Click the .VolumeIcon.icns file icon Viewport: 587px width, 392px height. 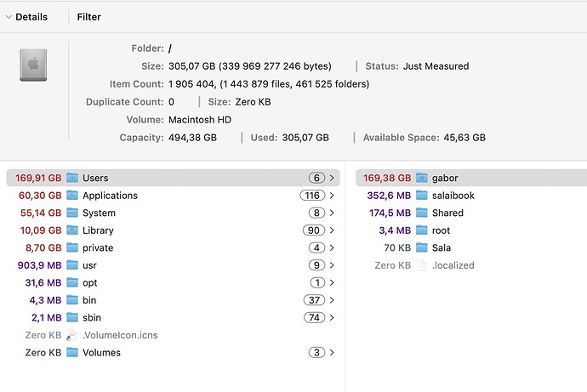[72, 335]
